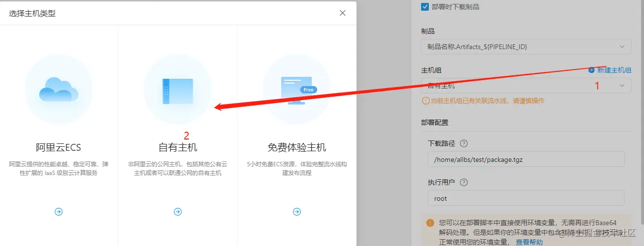
Task: Click the 新建主机组 link
Action: point(614,70)
